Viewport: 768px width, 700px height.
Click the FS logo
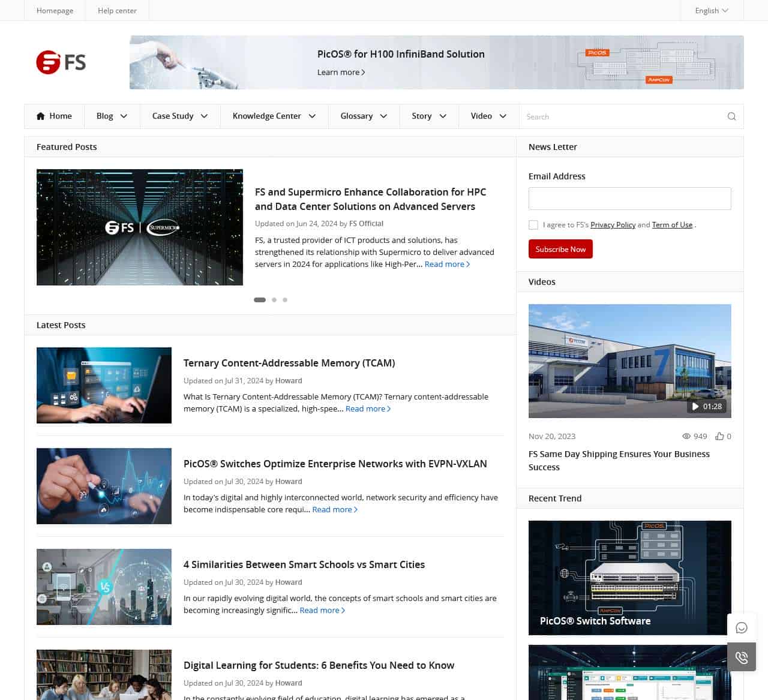point(61,62)
